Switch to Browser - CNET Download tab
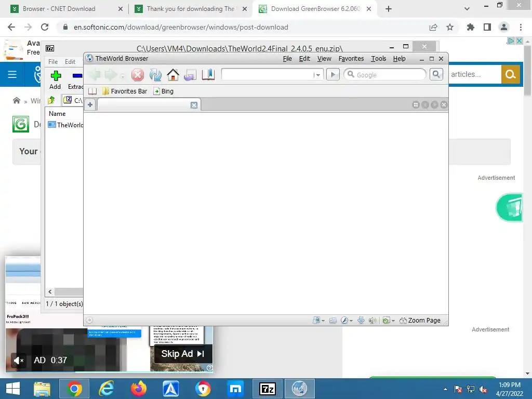Image resolution: width=532 pixels, height=399 pixels. [x=67, y=9]
